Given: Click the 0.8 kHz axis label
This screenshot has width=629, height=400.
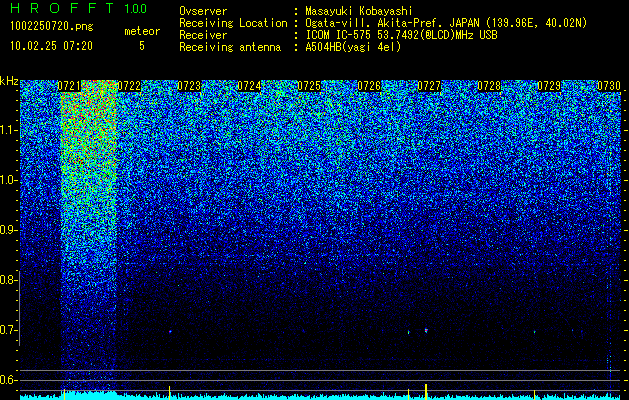Looking at the screenshot, I should tap(8, 280).
